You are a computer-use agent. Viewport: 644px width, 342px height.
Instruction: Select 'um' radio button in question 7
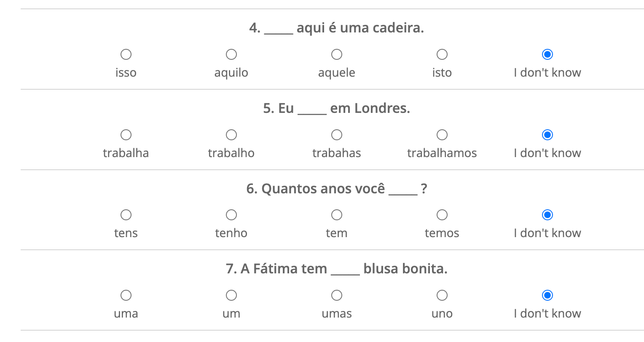(231, 295)
